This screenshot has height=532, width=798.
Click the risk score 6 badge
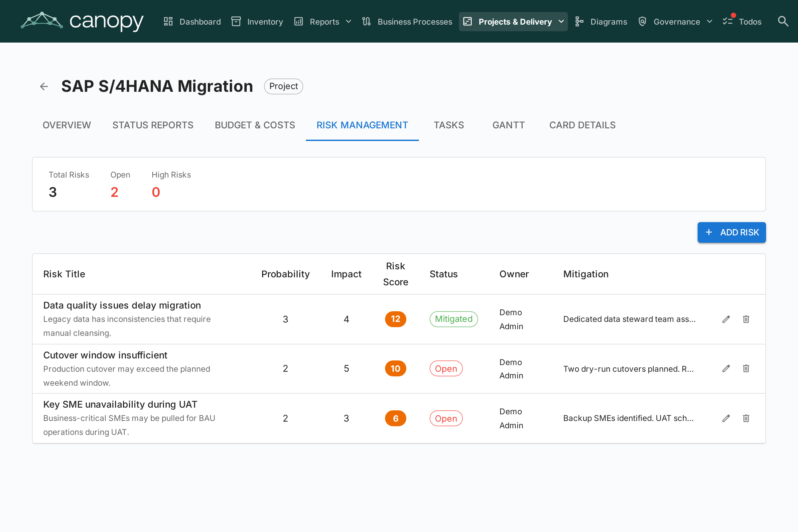396,418
